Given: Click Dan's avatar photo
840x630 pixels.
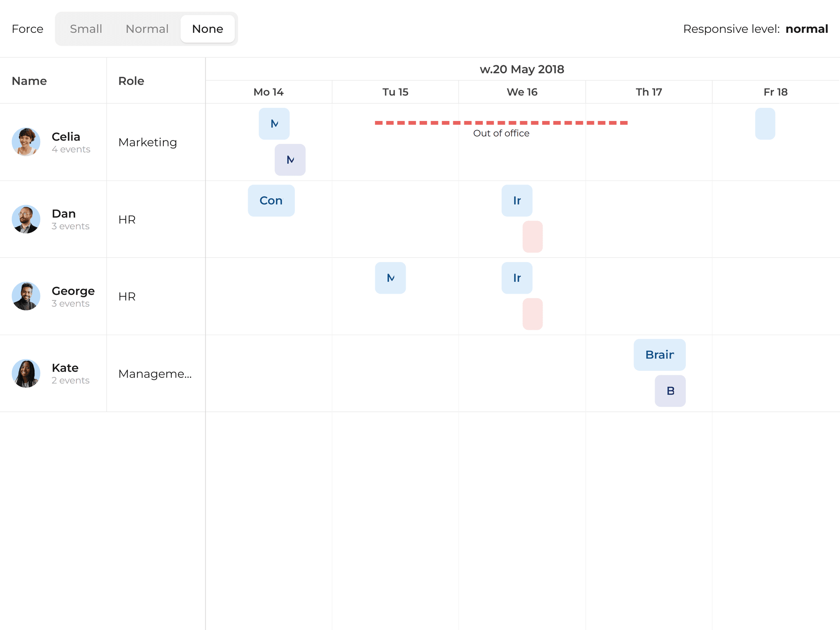Looking at the screenshot, I should point(26,219).
